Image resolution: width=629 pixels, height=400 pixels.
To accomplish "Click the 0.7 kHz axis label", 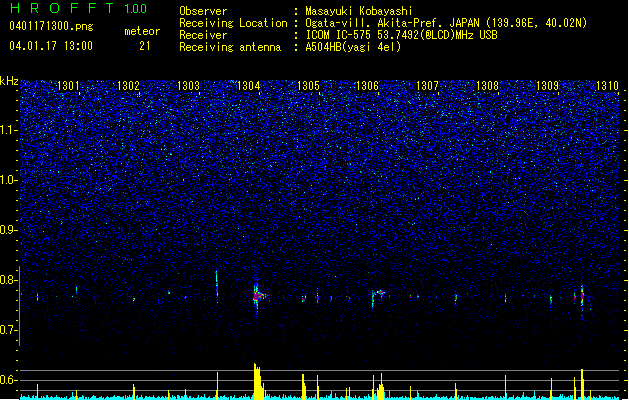I will click(9, 330).
